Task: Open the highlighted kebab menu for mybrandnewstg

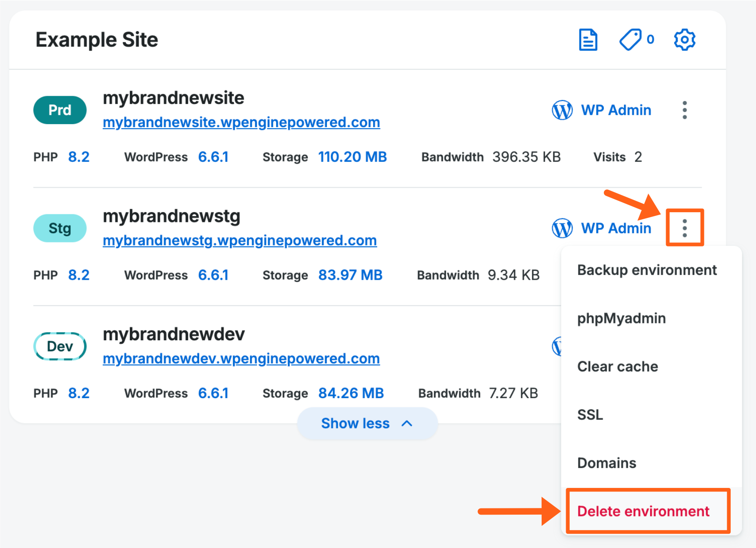Action: (x=684, y=228)
